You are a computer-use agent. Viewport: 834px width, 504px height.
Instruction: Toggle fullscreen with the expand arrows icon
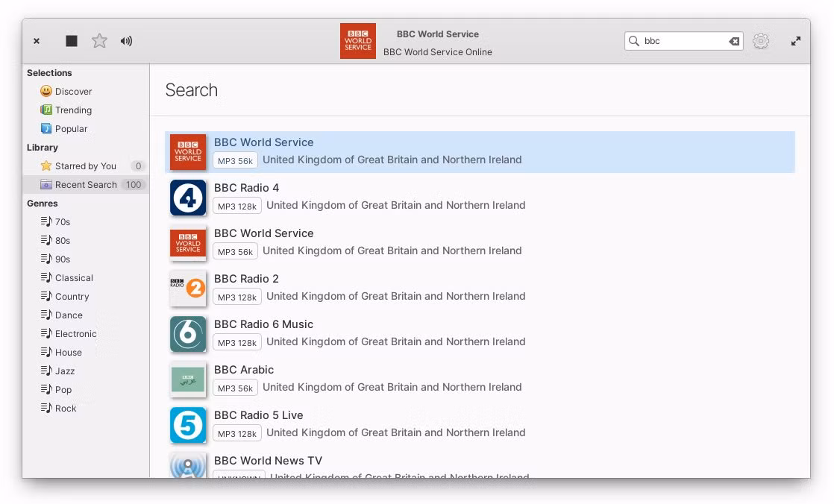click(796, 41)
